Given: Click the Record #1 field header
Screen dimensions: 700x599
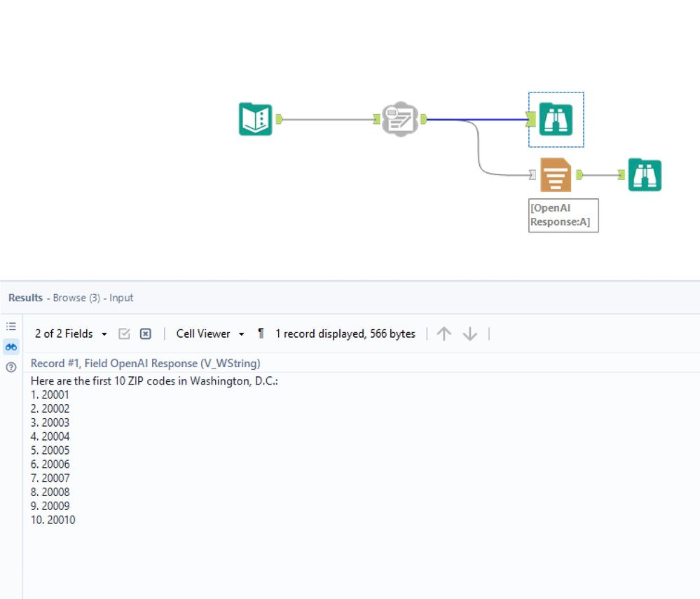Looking at the screenshot, I should coord(146,364).
